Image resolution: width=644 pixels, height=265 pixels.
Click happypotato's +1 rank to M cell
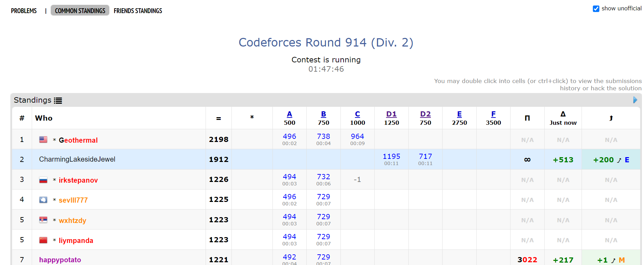(611, 260)
